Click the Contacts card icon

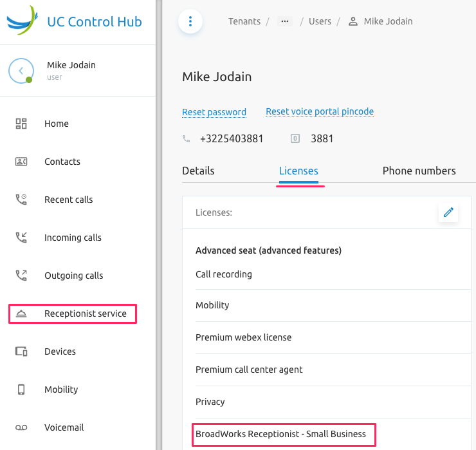[21, 162]
